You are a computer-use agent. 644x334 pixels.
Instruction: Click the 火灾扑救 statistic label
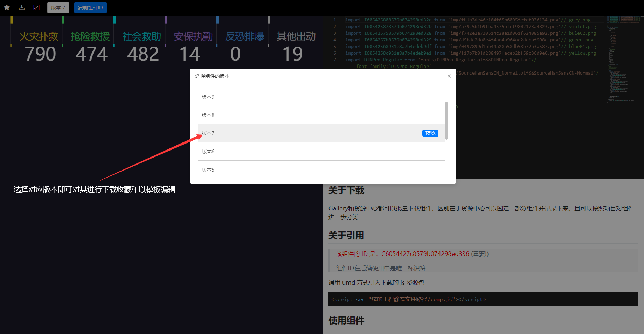(x=39, y=36)
